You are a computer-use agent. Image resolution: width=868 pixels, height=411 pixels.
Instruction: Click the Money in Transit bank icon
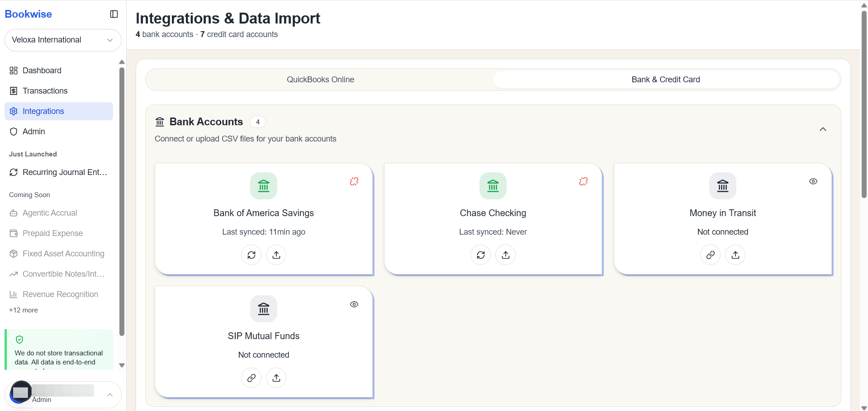(723, 186)
